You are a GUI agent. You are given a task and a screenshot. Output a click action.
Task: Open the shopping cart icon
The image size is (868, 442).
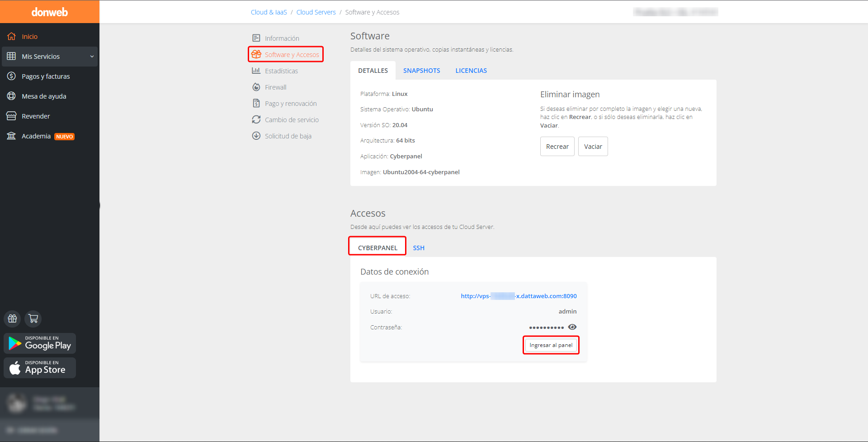tap(33, 318)
